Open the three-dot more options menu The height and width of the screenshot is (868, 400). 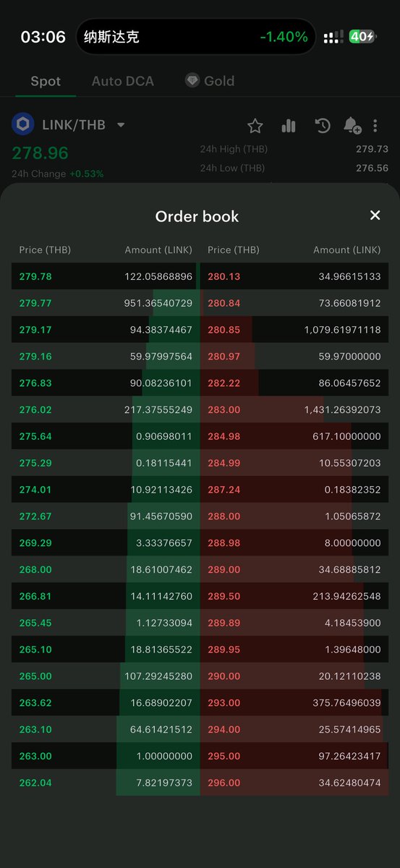click(375, 125)
